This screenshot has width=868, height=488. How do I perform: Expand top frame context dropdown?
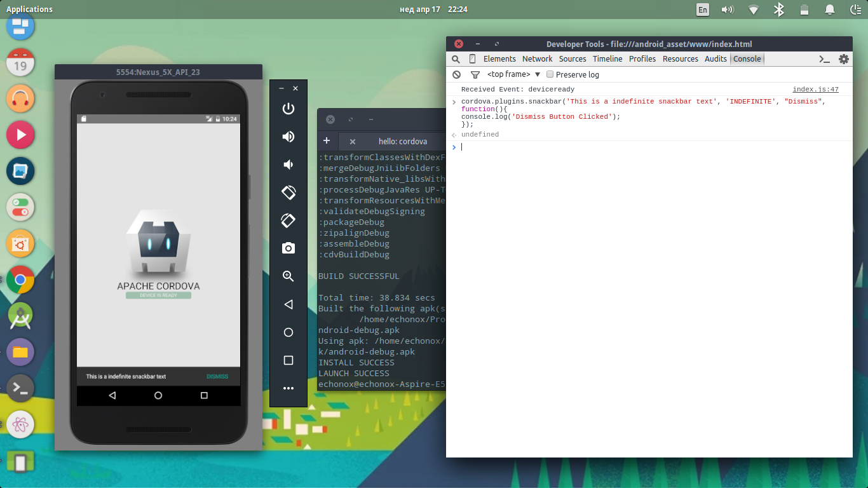(x=513, y=74)
